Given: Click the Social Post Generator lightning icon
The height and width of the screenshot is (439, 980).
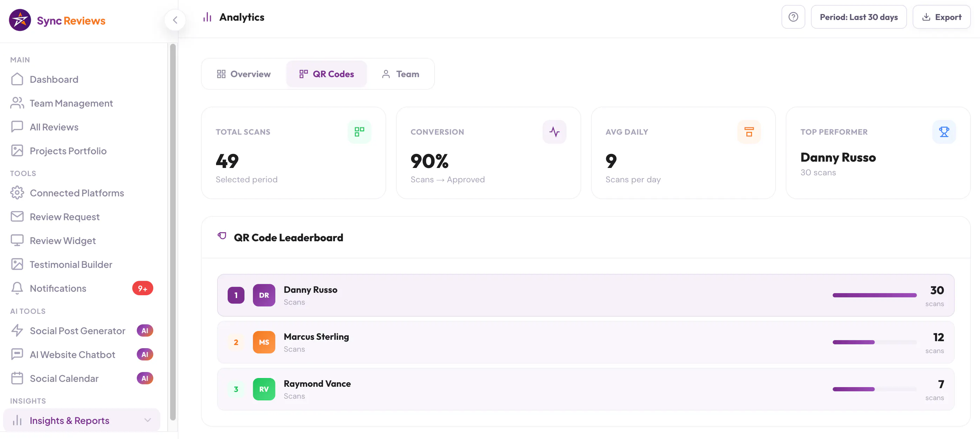Looking at the screenshot, I should pyautogui.click(x=17, y=331).
